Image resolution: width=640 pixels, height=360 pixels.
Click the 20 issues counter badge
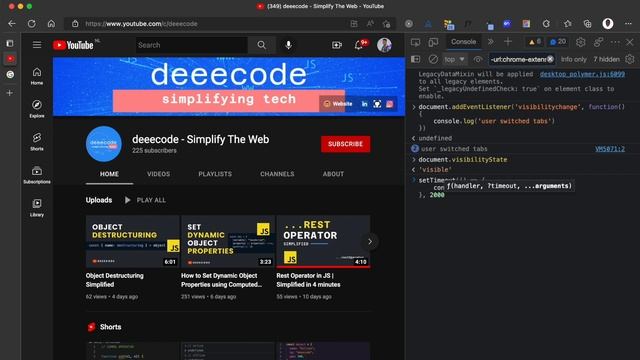[558, 42]
